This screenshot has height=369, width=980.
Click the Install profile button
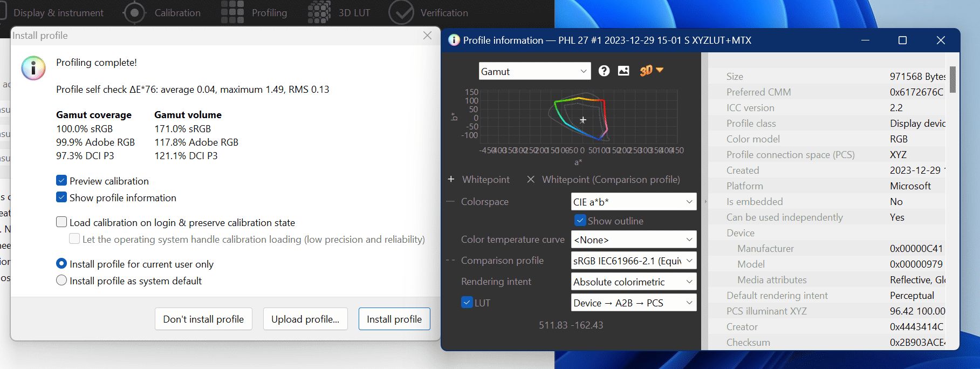pos(394,319)
